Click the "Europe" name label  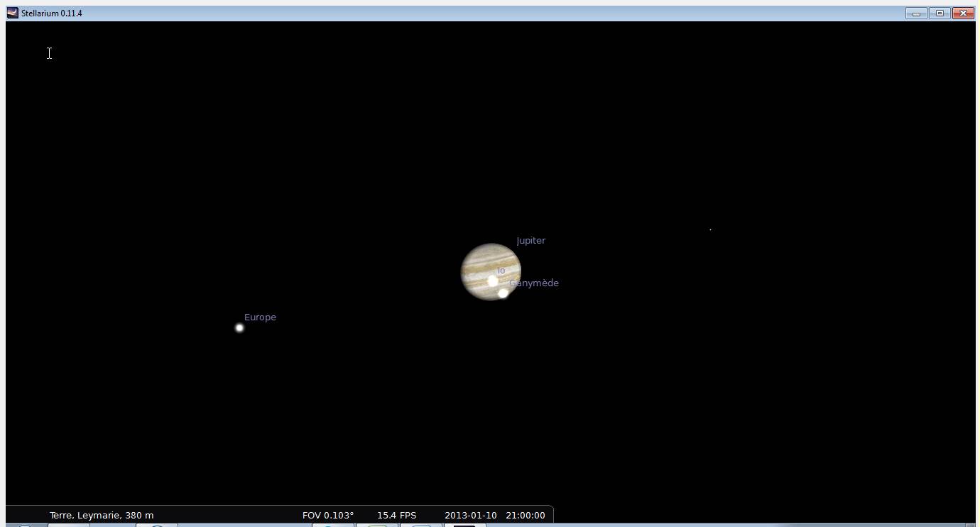coord(260,317)
